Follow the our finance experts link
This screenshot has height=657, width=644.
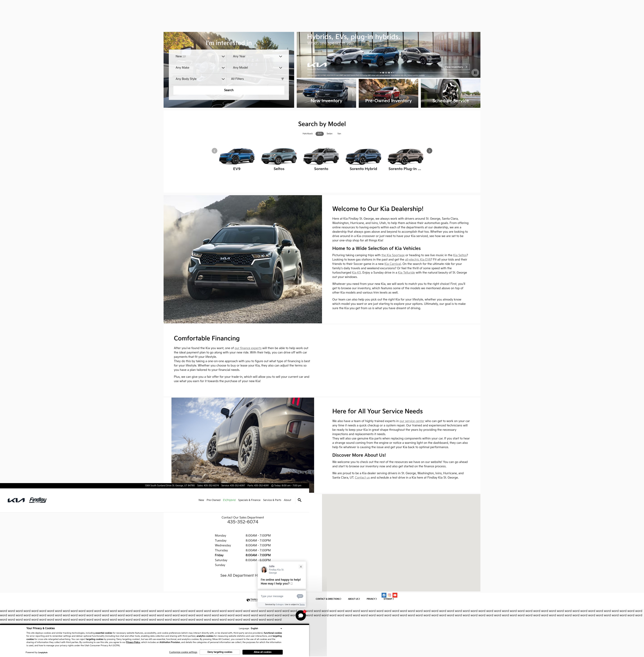pos(248,348)
